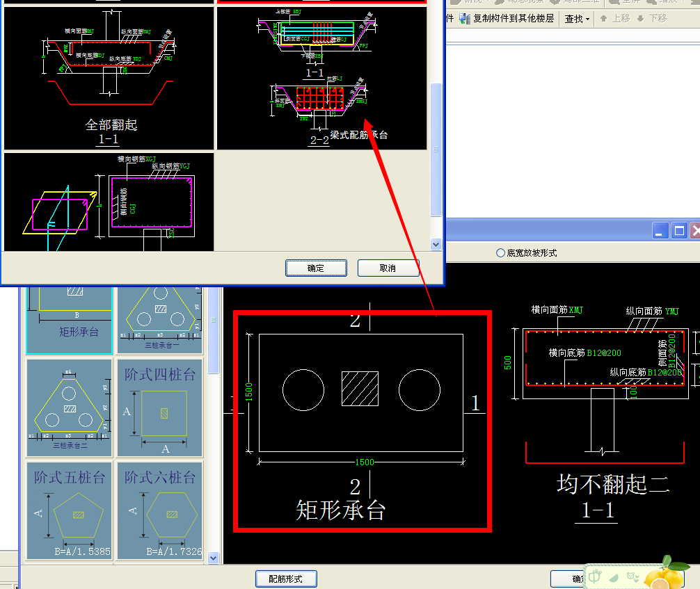This screenshot has height=589, width=700.
Task: Click the 1500 horizontal dimension value
Action: (x=365, y=462)
